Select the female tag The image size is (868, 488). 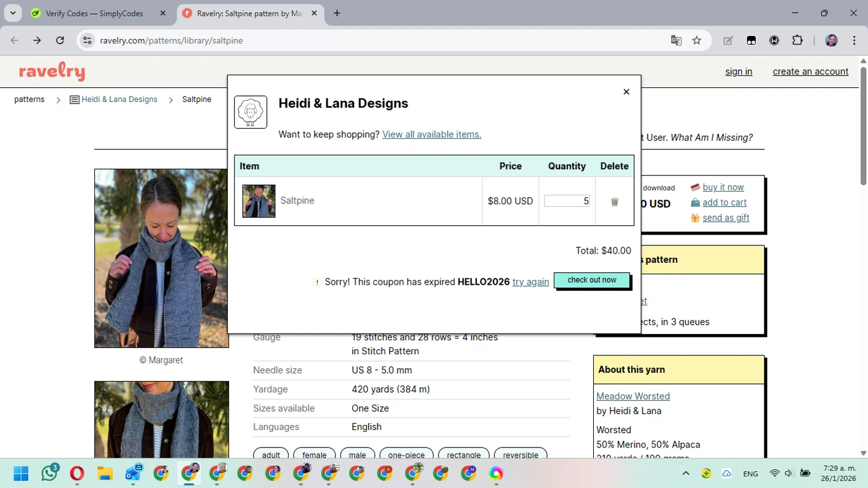(x=314, y=454)
